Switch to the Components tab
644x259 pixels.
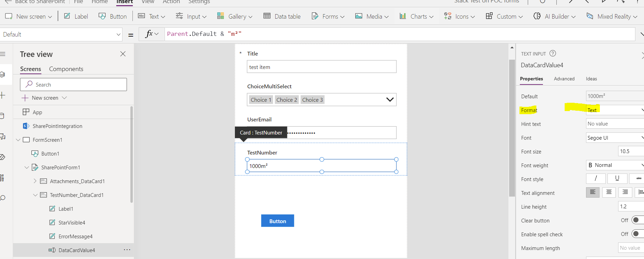coord(66,69)
